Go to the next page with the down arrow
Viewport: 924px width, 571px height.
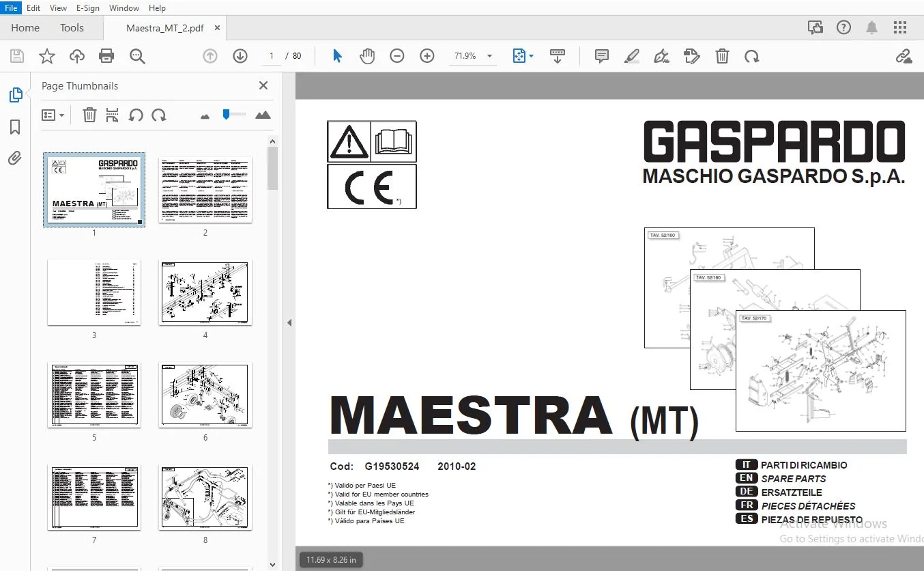(240, 56)
